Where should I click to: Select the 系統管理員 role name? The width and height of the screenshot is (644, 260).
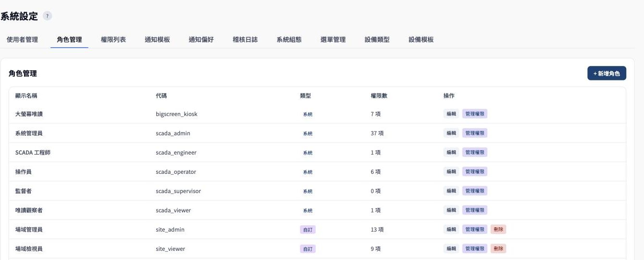[x=29, y=133]
